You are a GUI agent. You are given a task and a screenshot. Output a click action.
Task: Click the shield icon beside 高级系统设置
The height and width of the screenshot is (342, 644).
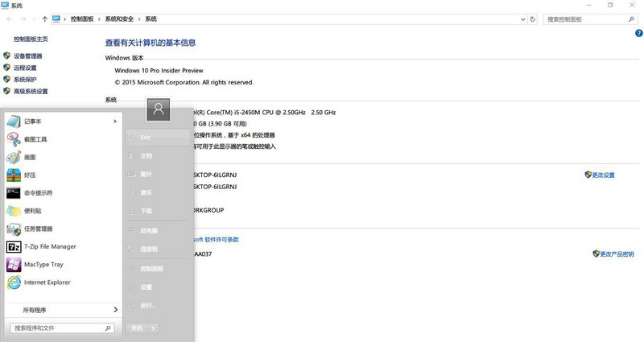(x=6, y=91)
